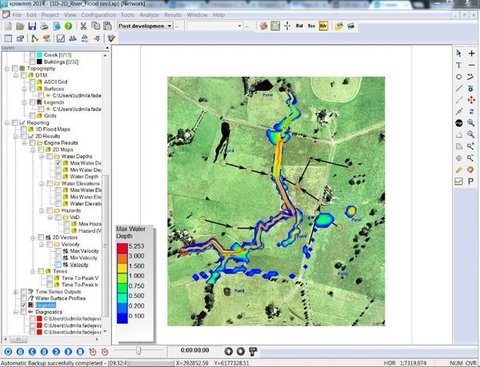Select the pointer arrow tool in right toolbar

coord(459,53)
